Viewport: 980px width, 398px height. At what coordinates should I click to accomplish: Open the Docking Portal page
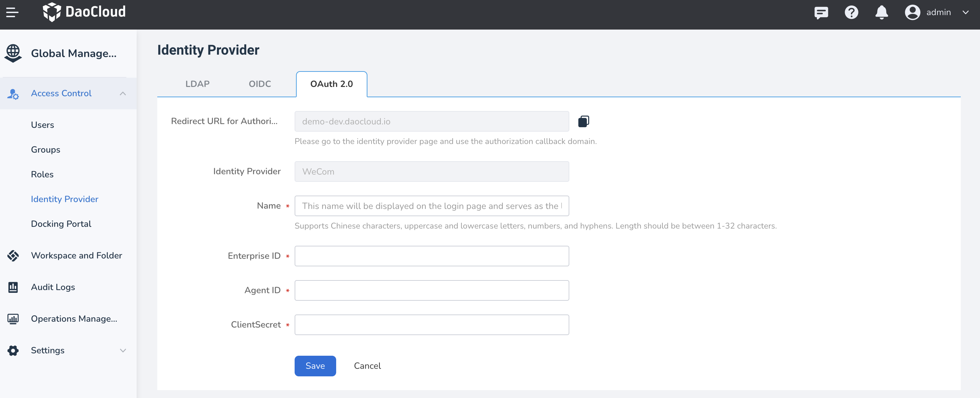click(x=61, y=224)
